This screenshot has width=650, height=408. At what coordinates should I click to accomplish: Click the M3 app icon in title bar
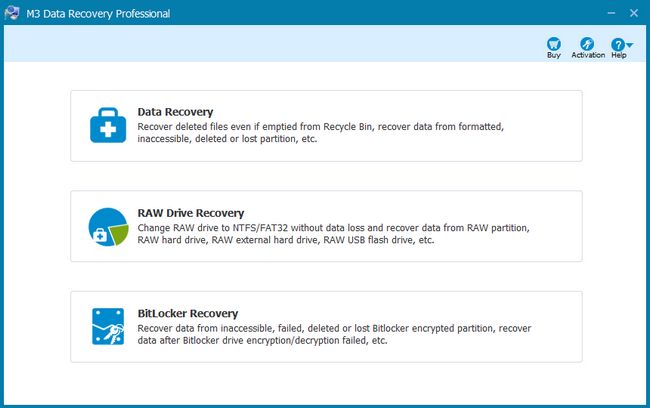coord(13,13)
